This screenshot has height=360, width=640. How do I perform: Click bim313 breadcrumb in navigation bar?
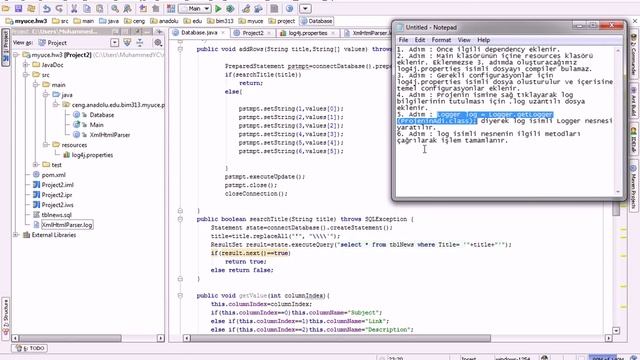[x=221, y=21]
